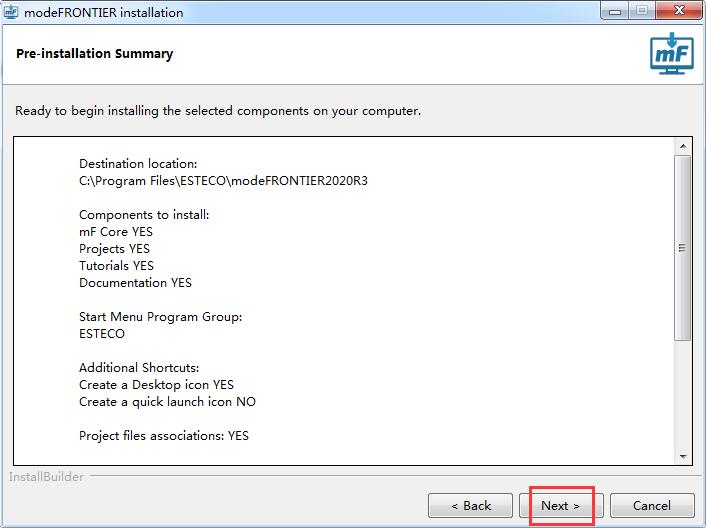Click the 'Pre-installation Summary' heading
This screenshot has height=528, width=706.
click(95, 54)
